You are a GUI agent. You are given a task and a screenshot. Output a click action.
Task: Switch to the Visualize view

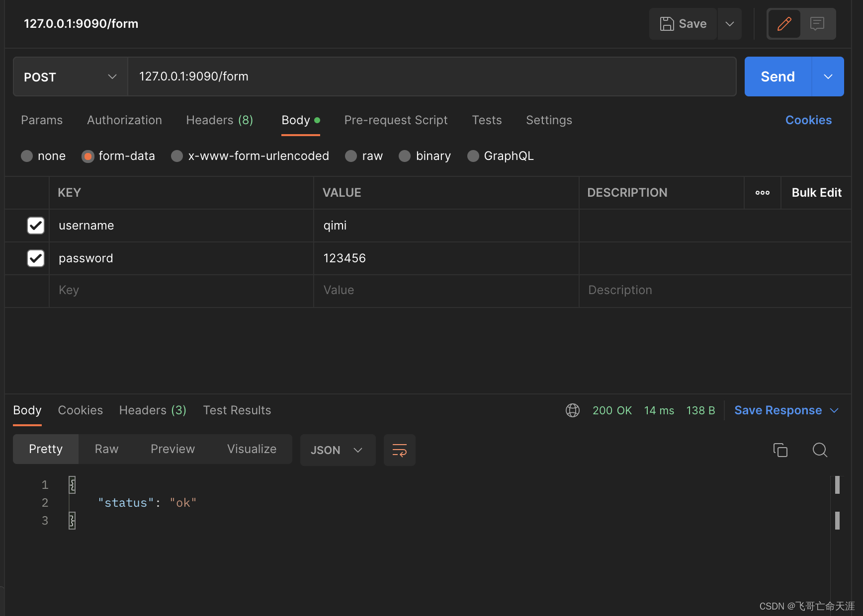click(x=252, y=449)
